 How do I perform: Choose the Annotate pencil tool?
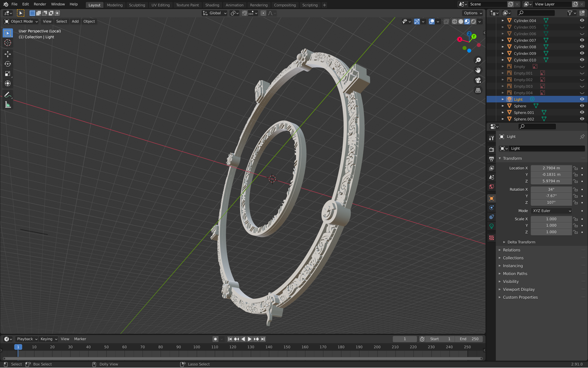pos(7,95)
